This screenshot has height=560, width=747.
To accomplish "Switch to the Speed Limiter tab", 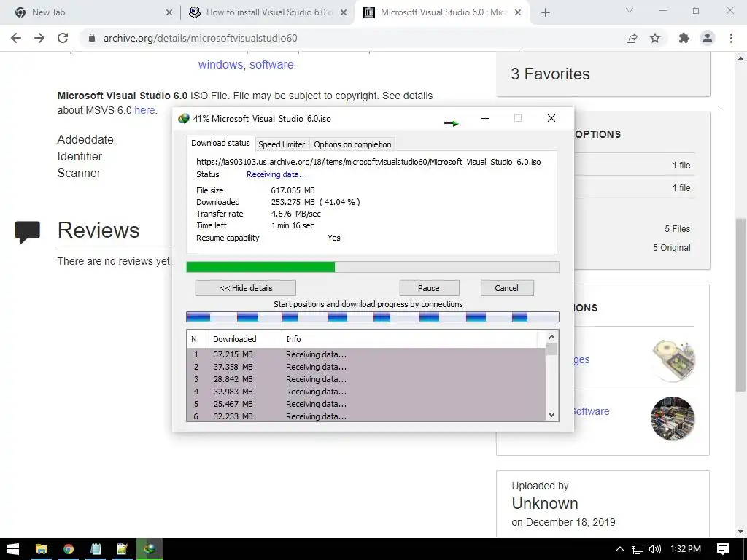I will pyautogui.click(x=282, y=144).
